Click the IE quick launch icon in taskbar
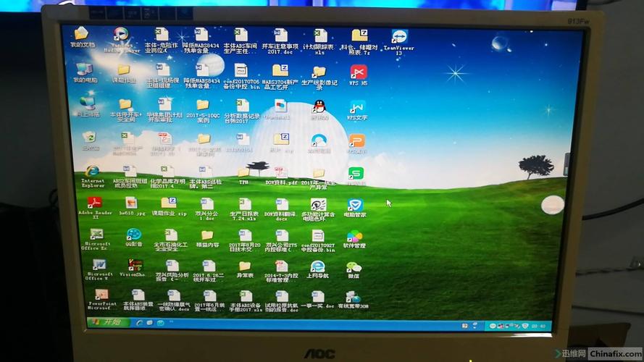Viewport: 644px width, 362px height. click(x=139, y=323)
